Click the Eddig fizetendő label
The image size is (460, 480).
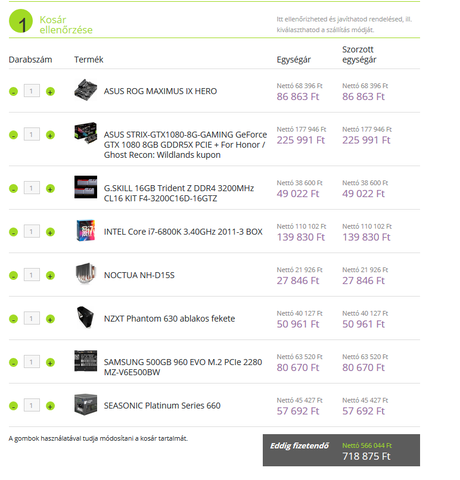click(299, 446)
